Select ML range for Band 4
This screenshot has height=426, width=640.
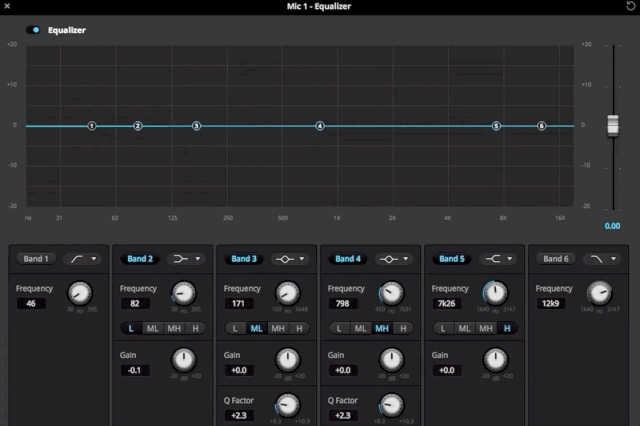coord(360,328)
